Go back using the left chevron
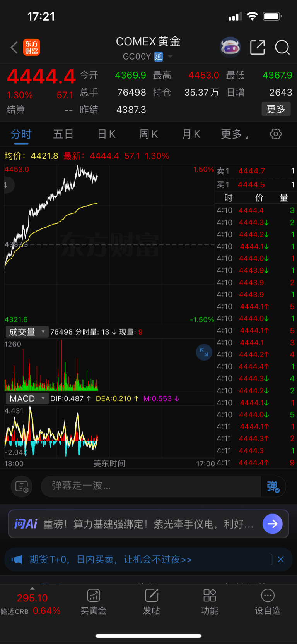The image size is (297, 644). (14, 48)
